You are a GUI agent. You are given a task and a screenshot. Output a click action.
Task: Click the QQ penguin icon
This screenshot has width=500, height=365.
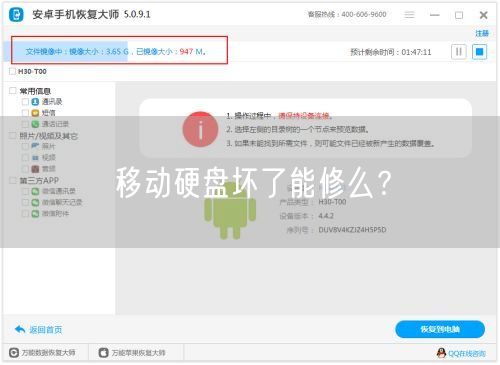tap(441, 353)
